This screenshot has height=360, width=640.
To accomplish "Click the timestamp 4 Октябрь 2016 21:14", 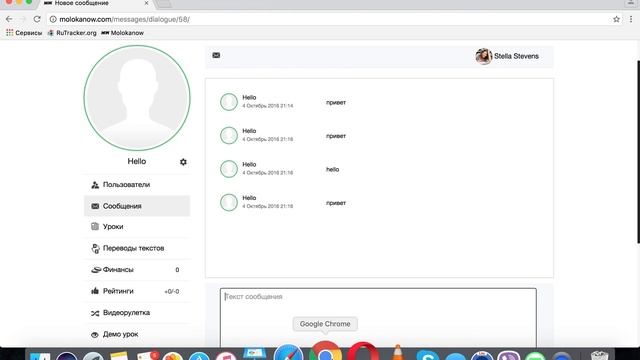I will tap(268, 106).
